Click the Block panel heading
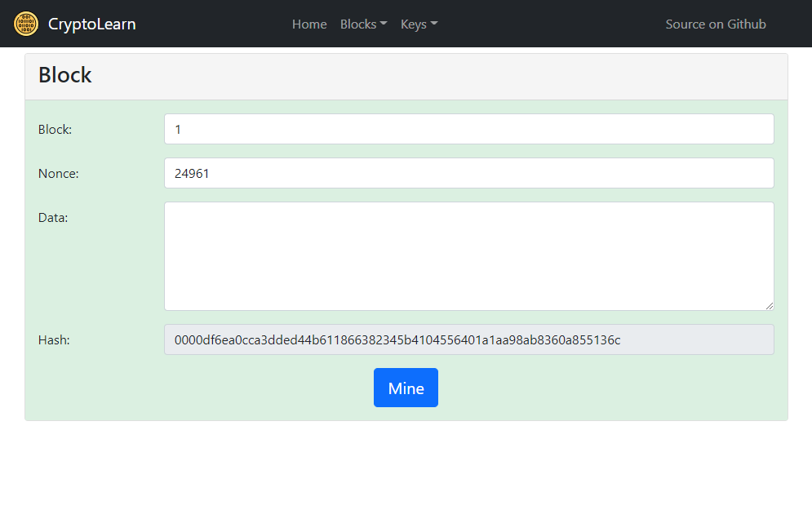The width and height of the screenshot is (812, 510). (x=64, y=75)
